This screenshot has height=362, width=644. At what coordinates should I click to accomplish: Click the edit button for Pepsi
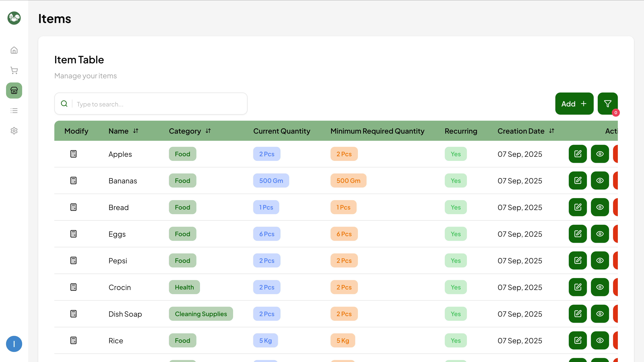(577, 260)
